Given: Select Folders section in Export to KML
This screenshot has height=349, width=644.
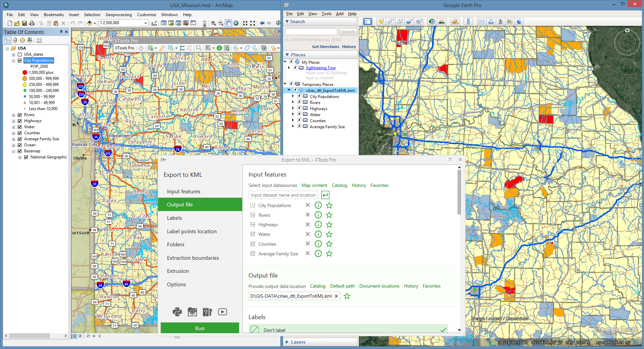Looking at the screenshot, I should tap(200, 244).
